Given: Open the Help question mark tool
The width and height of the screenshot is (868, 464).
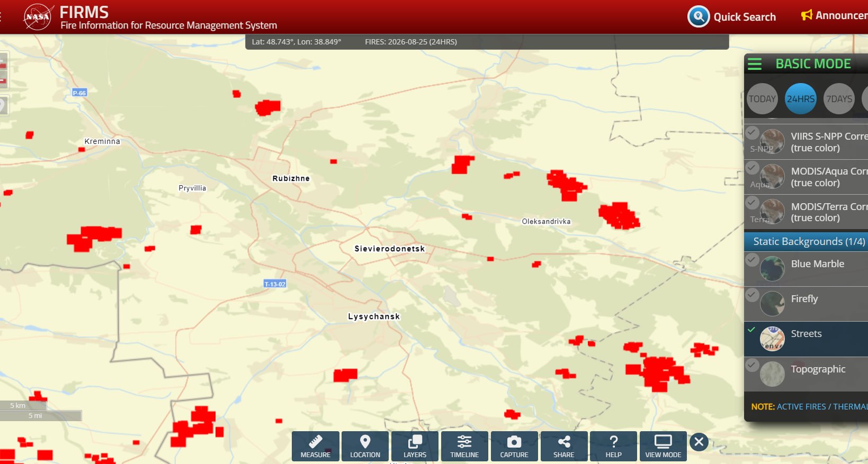Looking at the screenshot, I should click(614, 447).
